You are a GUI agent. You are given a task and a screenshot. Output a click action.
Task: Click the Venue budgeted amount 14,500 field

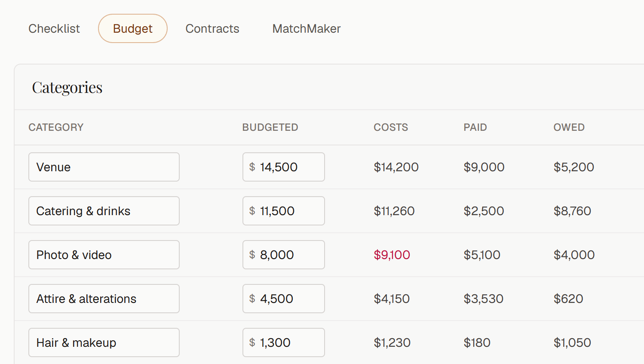pyautogui.click(x=284, y=167)
